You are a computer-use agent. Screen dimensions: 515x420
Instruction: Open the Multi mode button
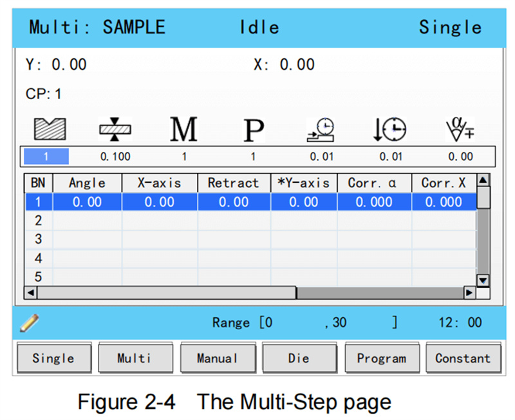pyautogui.click(x=135, y=358)
